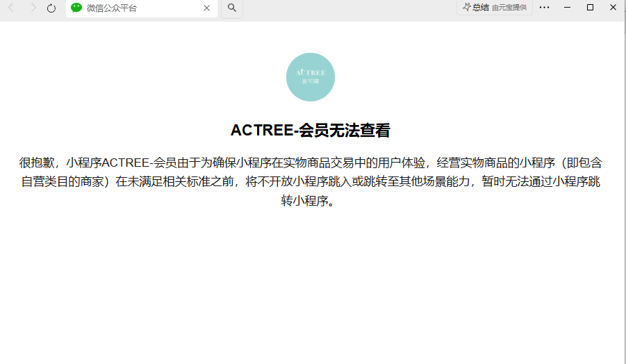Open the three-dot more options menu
This screenshot has height=364, width=626.
(x=545, y=7)
